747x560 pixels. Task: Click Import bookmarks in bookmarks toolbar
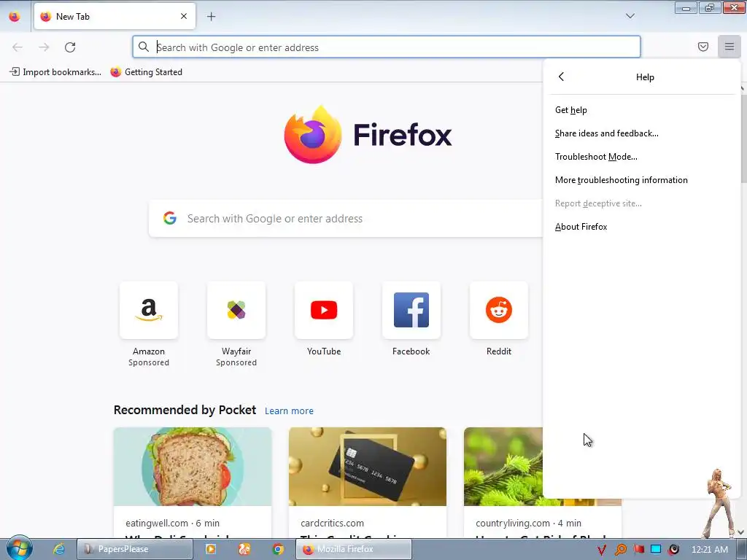coord(55,72)
